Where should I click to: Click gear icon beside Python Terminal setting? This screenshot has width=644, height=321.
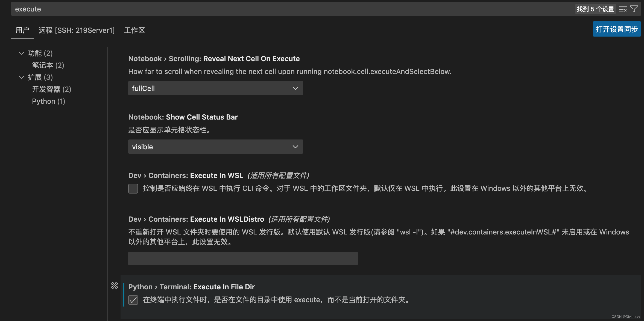pyautogui.click(x=115, y=286)
